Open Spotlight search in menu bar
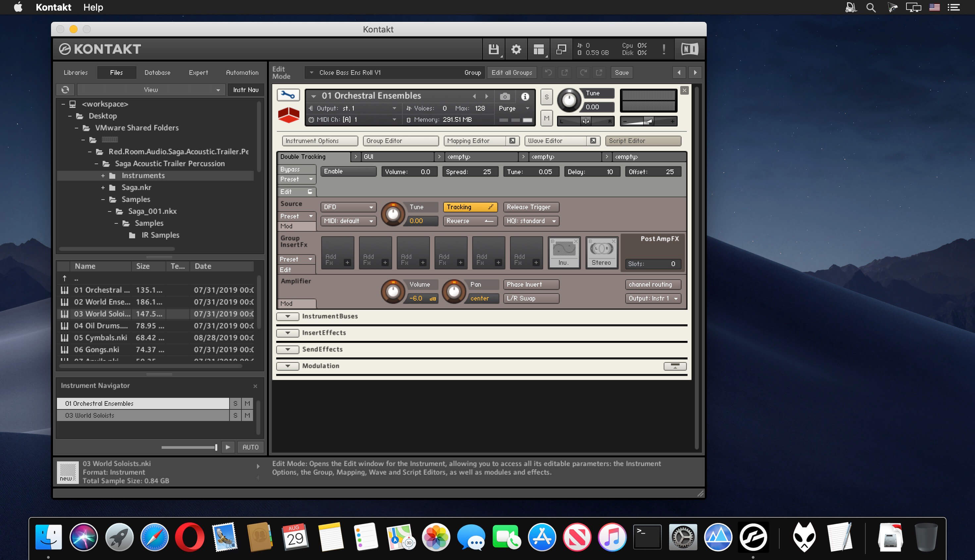 pyautogui.click(x=871, y=7)
